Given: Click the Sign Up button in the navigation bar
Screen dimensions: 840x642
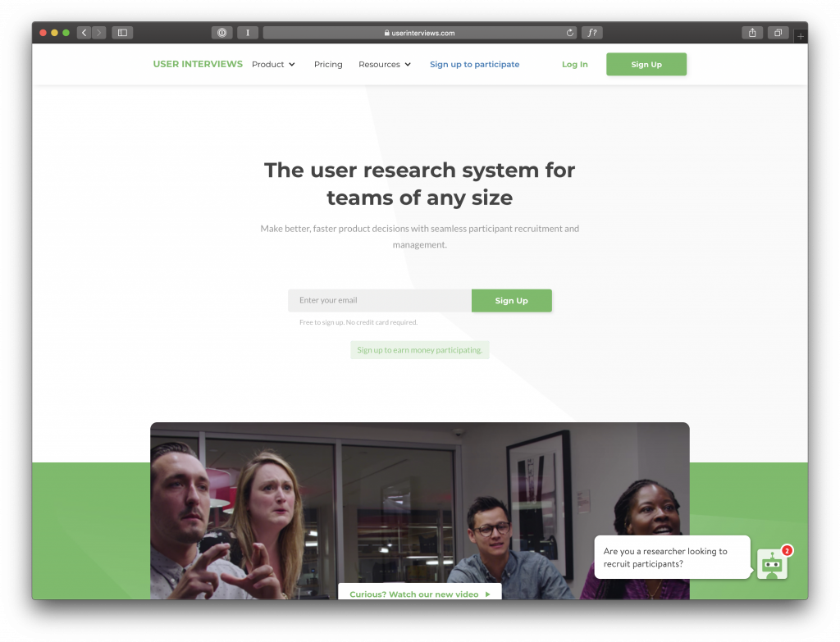Looking at the screenshot, I should click(x=646, y=64).
